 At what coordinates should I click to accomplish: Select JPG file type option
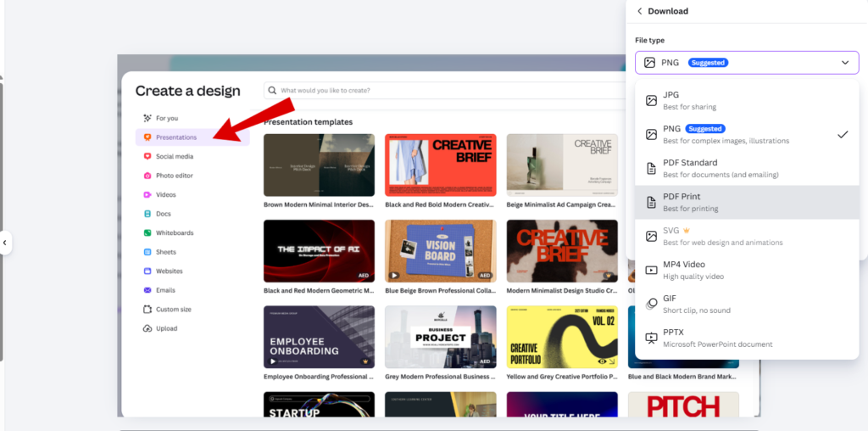pyautogui.click(x=746, y=100)
